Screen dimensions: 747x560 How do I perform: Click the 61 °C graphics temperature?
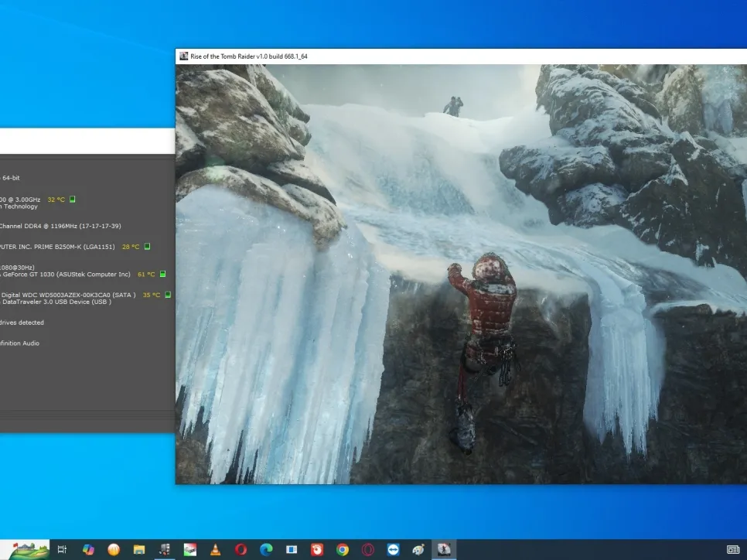tap(146, 275)
